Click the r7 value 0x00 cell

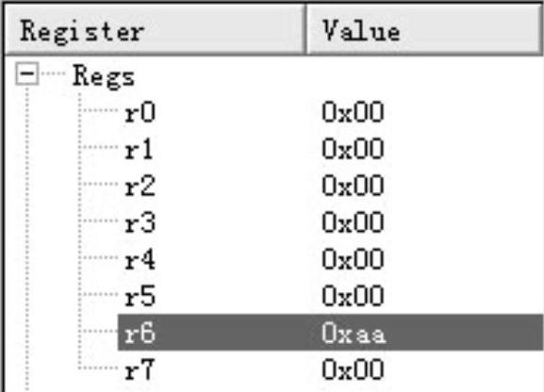pos(353,369)
